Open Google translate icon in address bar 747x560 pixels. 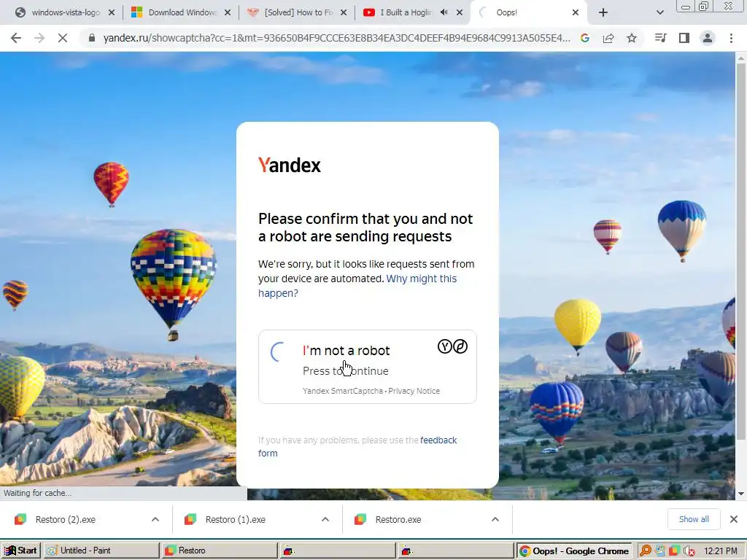click(x=585, y=38)
